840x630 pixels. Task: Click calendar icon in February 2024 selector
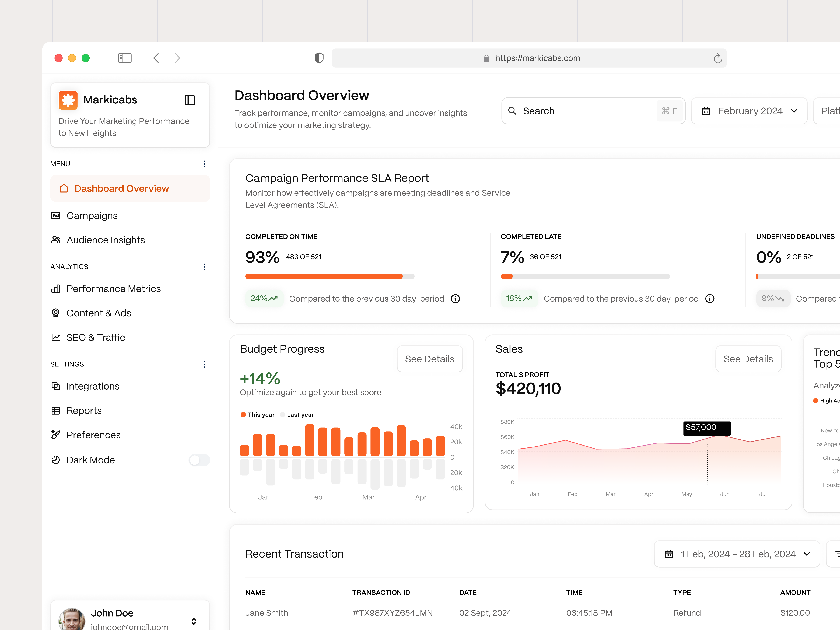click(x=706, y=111)
